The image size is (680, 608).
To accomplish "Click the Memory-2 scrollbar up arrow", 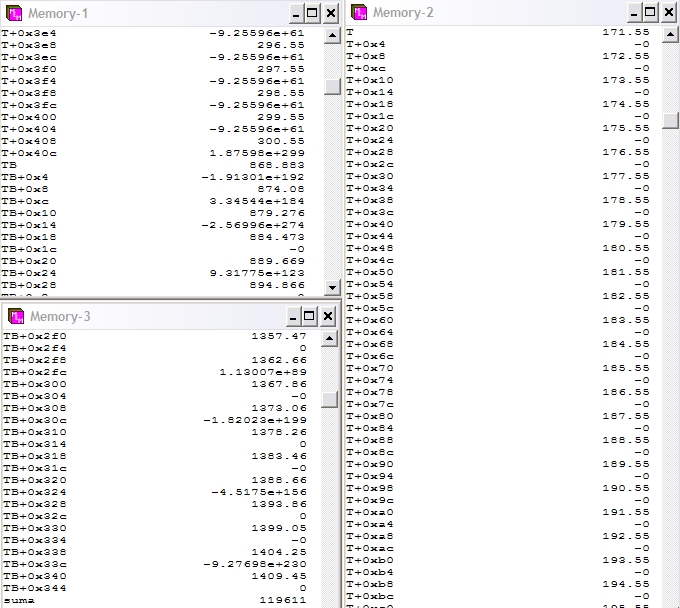I will coord(670,34).
